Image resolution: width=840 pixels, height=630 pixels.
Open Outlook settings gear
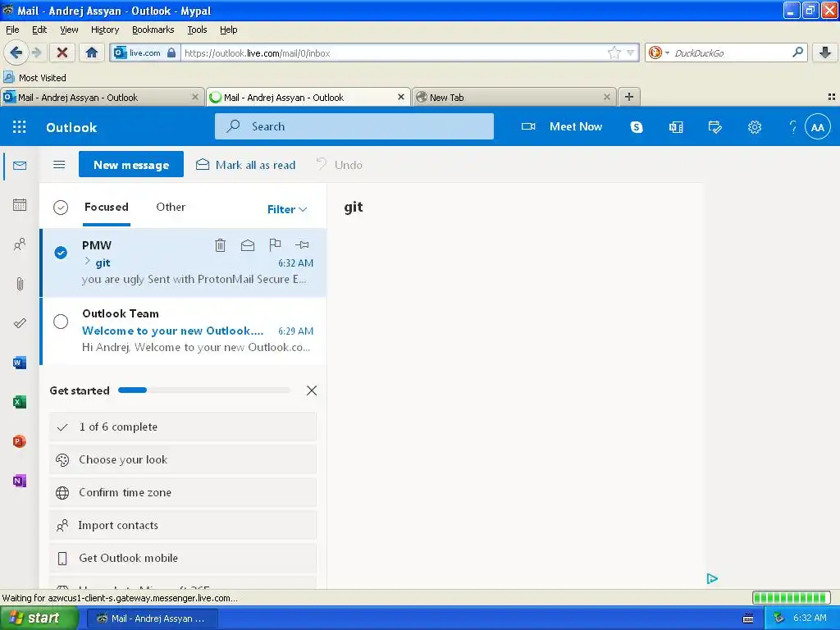(x=755, y=127)
